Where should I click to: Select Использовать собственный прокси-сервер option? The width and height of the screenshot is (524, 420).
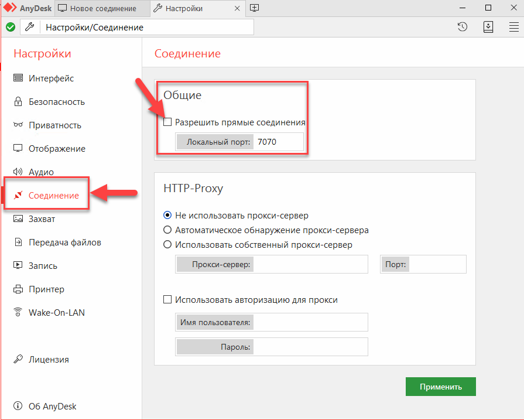point(167,244)
